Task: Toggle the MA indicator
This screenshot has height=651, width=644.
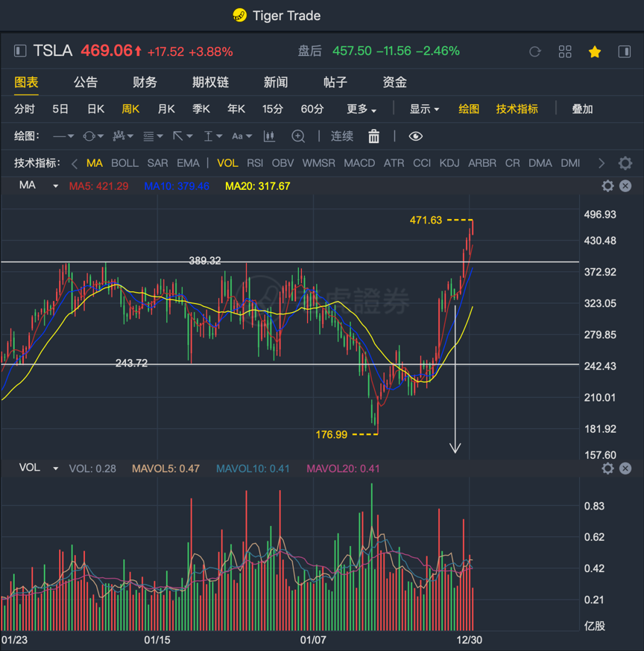Action: (x=95, y=163)
